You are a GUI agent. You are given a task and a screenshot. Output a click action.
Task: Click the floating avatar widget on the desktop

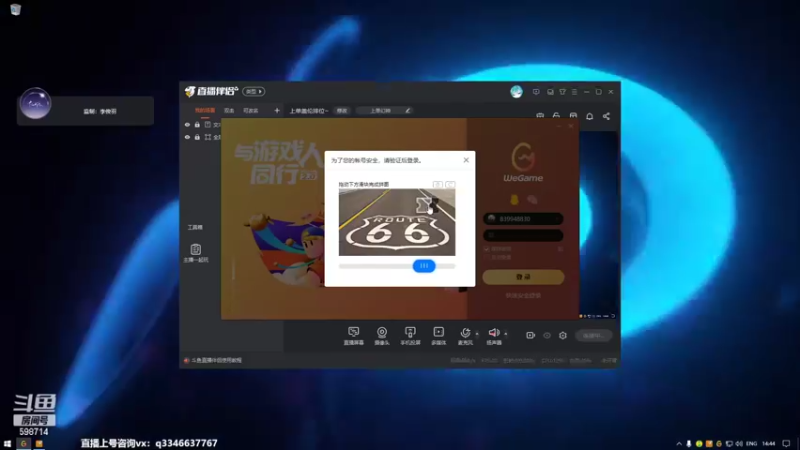click(x=35, y=104)
